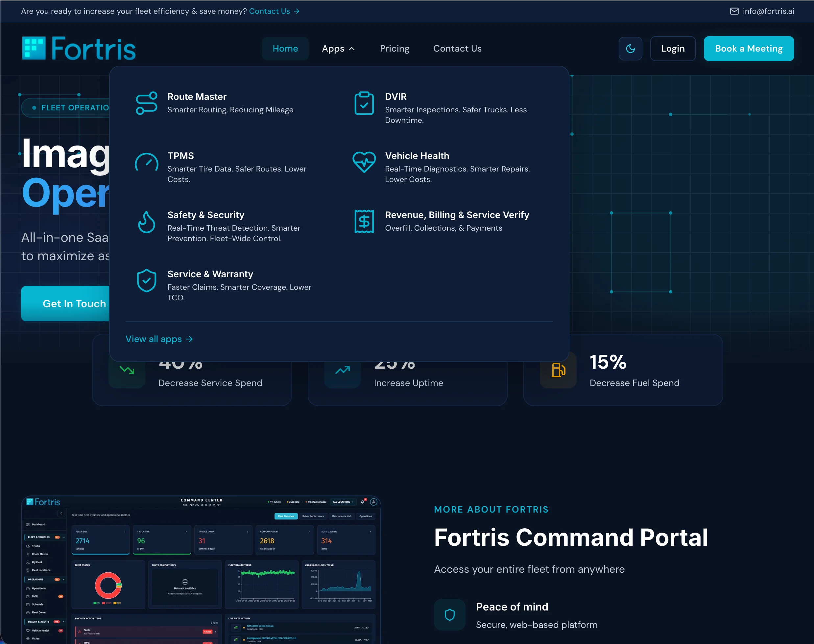Click the TPMS gauge icon
The image size is (814, 644).
click(x=146, y=163)
